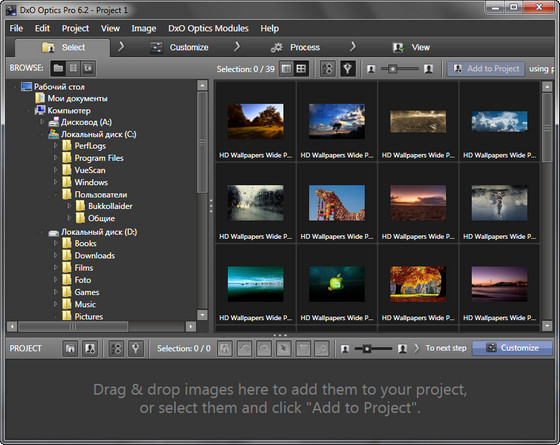Adjust the browser thumbnail size slider
The width and height of the screenshot is (560, 445).
coord(400,69)
